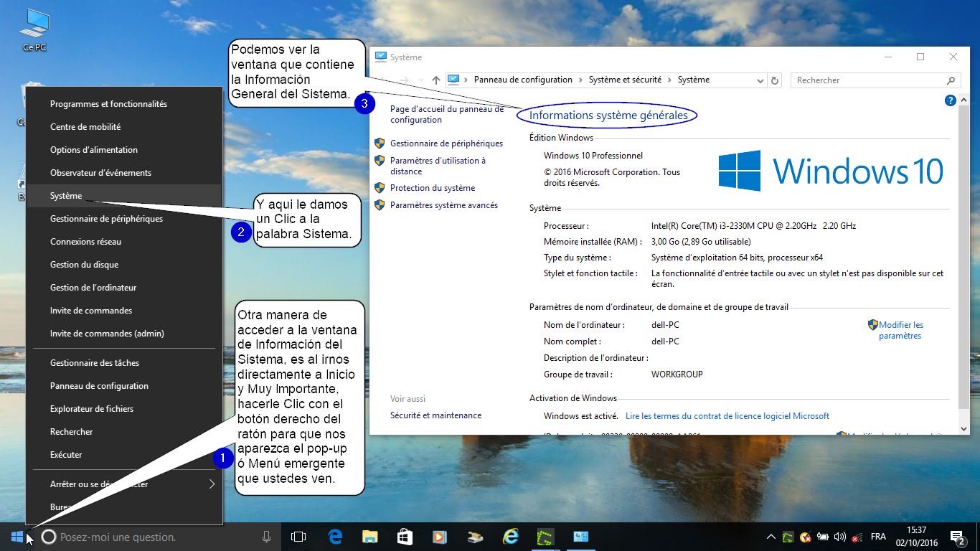Go up one level in Système window
This screenshot has height=551, width=980.
pyautogui.click(x=435, y=80)
